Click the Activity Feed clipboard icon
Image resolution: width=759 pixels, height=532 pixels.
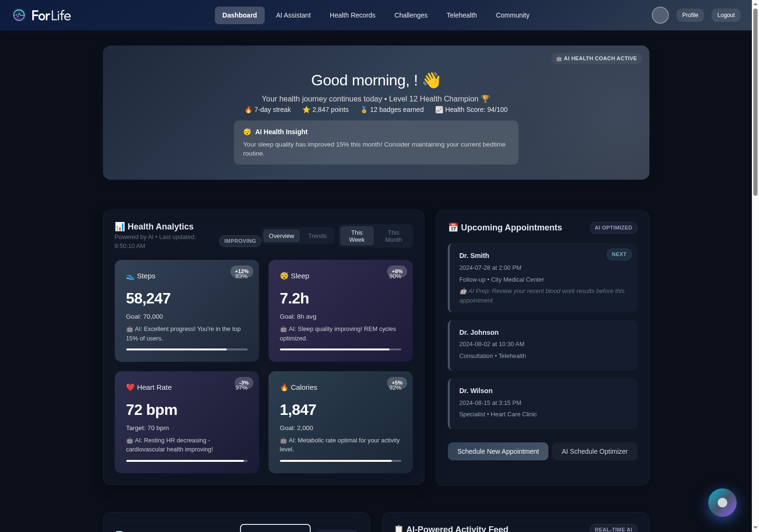click(398, 529)
